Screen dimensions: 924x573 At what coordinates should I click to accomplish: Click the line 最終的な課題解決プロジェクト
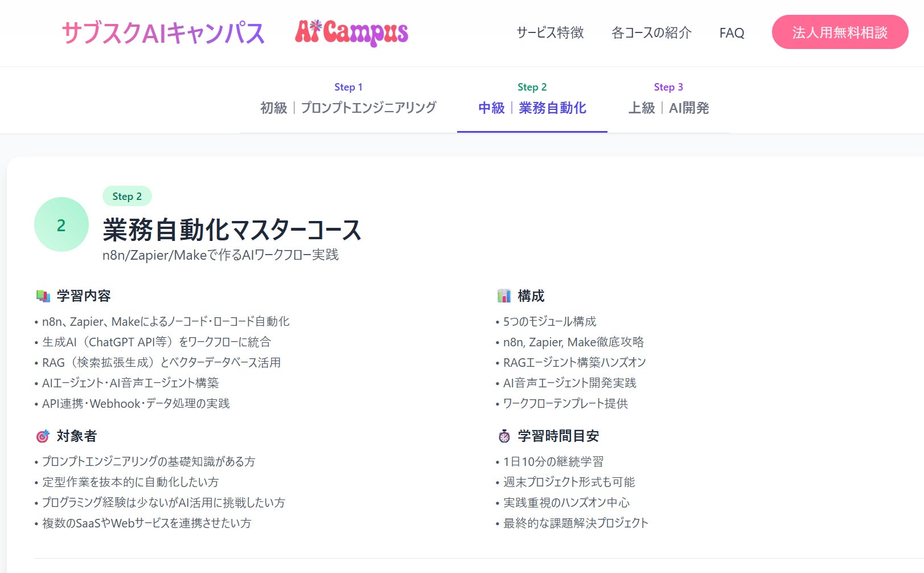coord(576,523)
